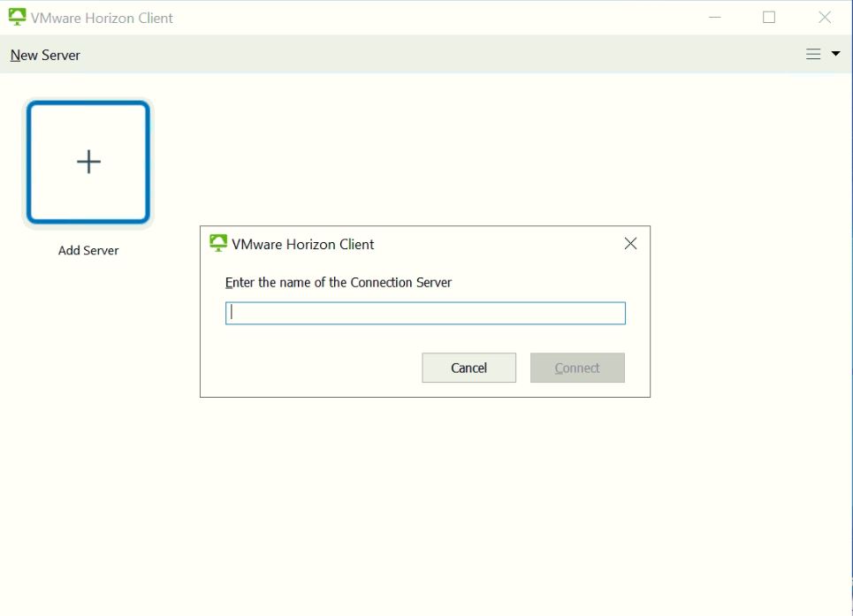Click the New Server menu item
853x616 pixels.
coord(45,55)
